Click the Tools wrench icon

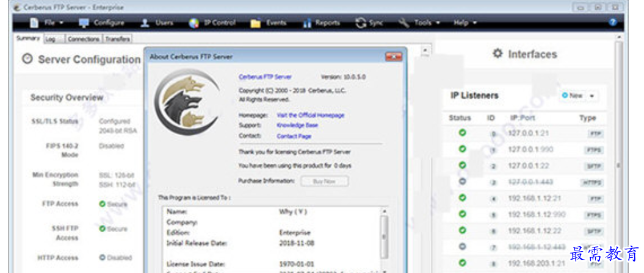tap(404, 23)
